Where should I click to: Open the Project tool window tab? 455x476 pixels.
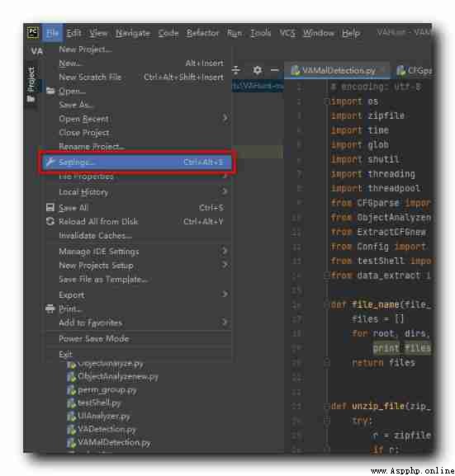31,84
